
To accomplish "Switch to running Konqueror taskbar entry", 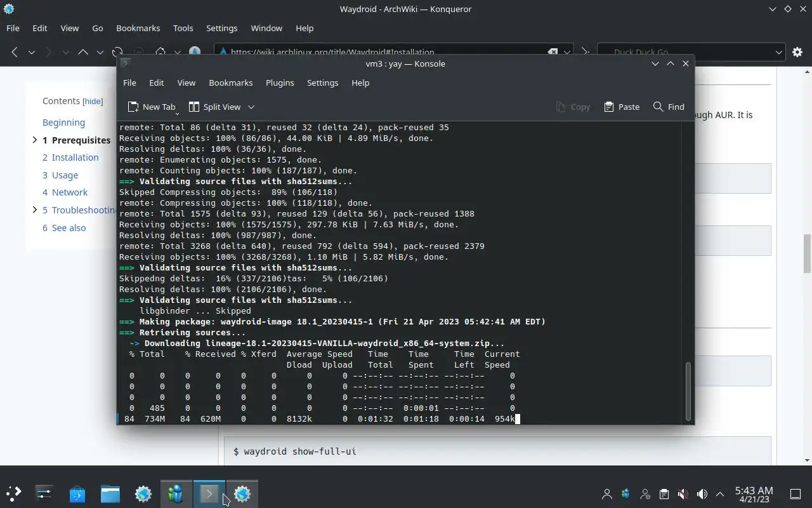I will click(x=242, y=493).
